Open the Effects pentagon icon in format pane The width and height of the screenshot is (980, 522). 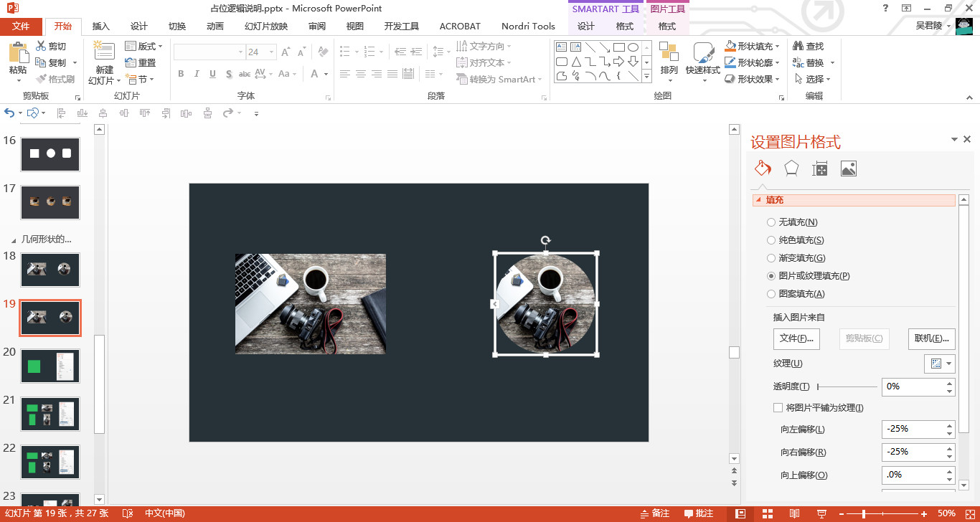pos(791,169)
